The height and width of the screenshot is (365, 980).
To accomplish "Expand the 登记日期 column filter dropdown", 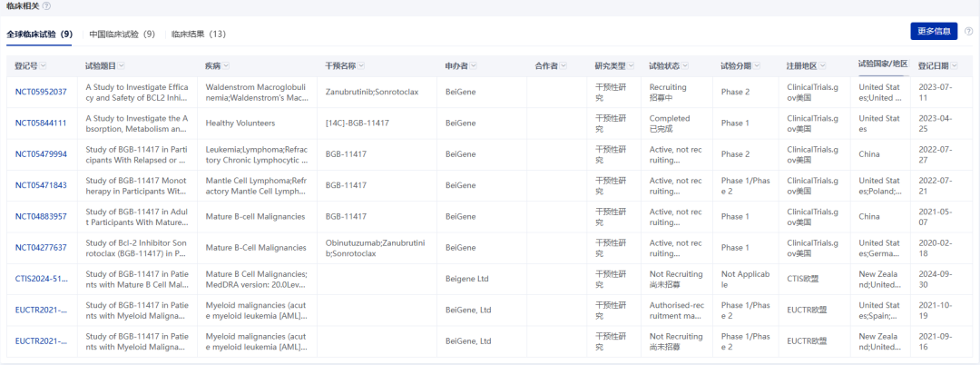I will (954, 66).
